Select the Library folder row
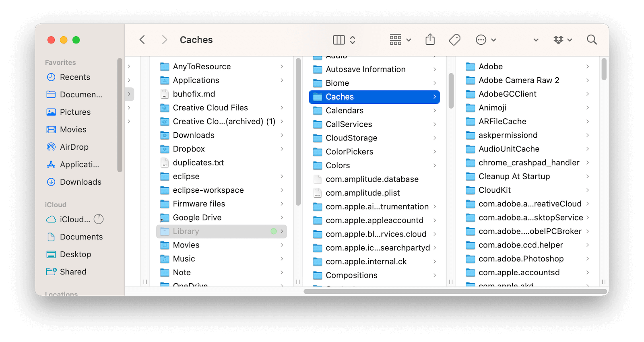 221,231
